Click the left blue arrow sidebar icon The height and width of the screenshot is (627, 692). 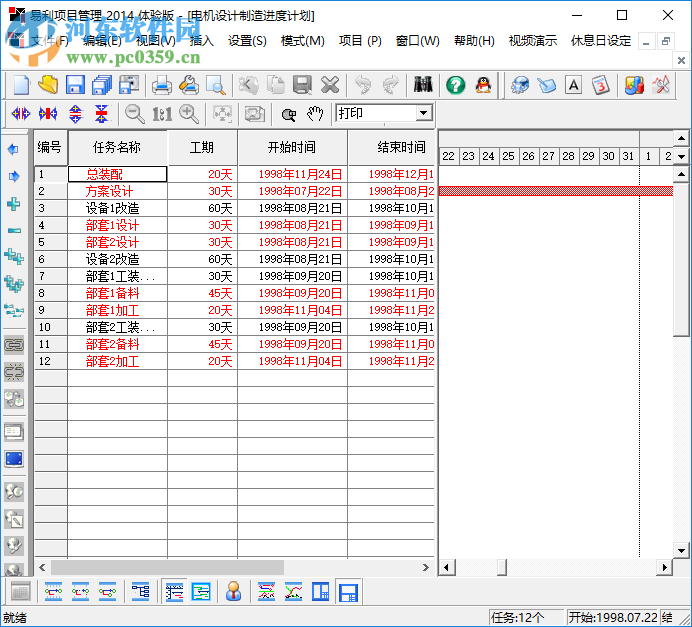[13, 149]
